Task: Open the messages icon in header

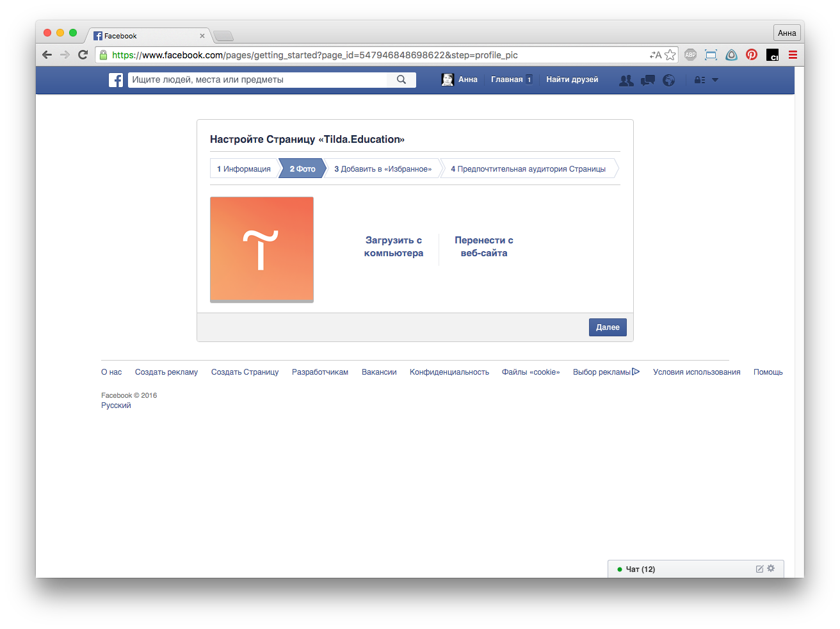Action: tap(648, 80)
